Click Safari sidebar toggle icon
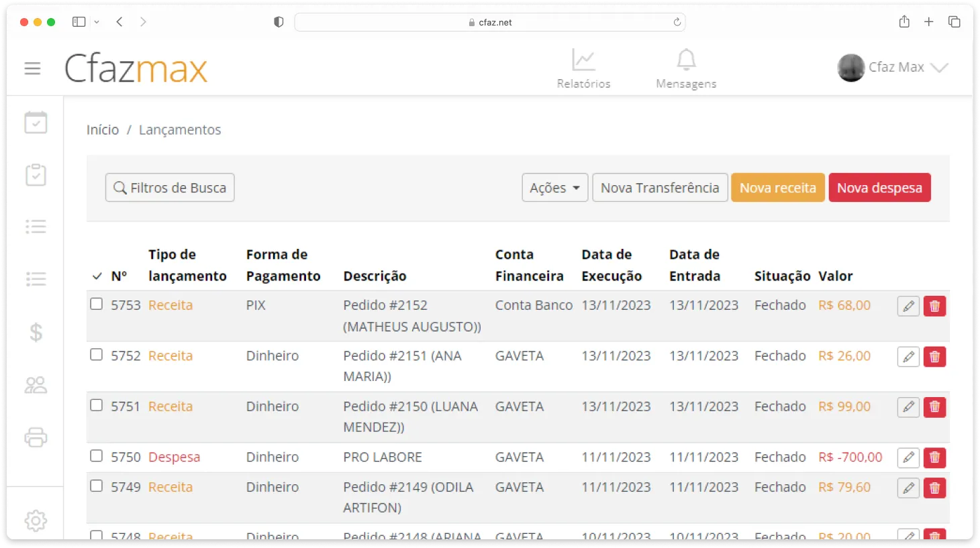Image resolution: width=980 pixels, height=548 pixels. pyautogui.click(x=79, y=22)
